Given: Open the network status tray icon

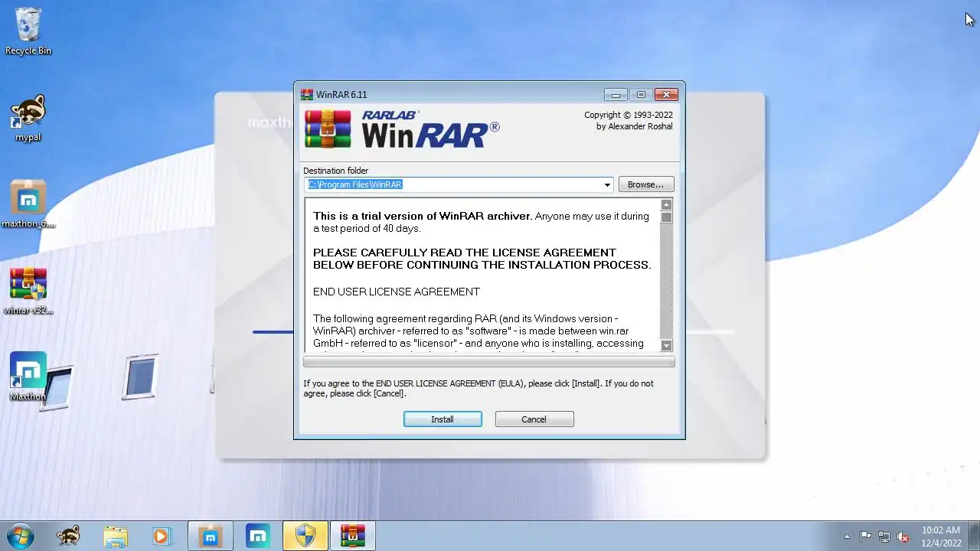Looking at the screenshot, I should click(884, 536).
